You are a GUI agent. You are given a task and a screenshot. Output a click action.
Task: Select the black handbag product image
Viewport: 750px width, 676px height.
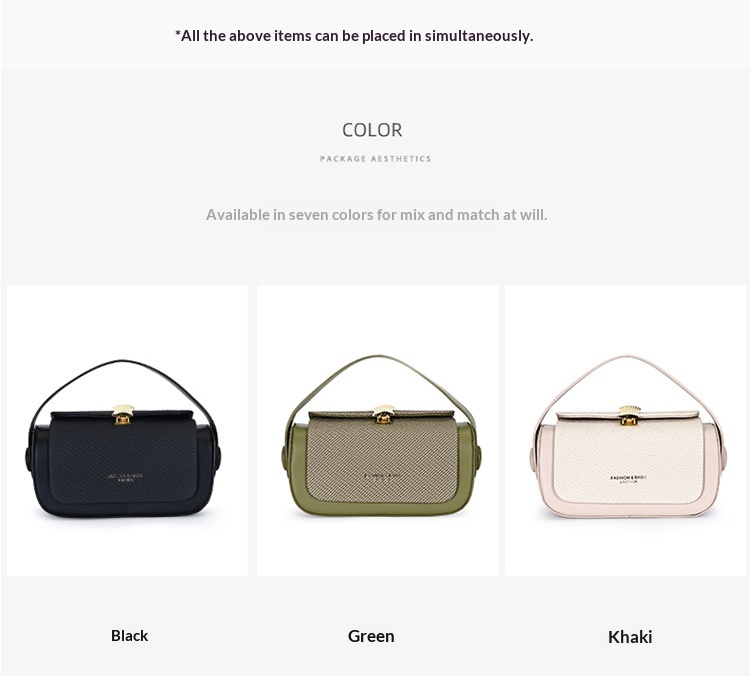(x=127, y=431)
